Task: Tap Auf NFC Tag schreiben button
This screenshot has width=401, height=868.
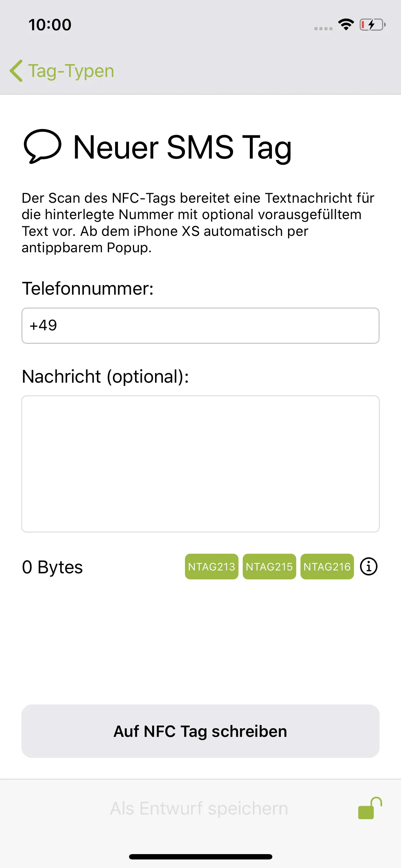Action: [x=200, y=731]
